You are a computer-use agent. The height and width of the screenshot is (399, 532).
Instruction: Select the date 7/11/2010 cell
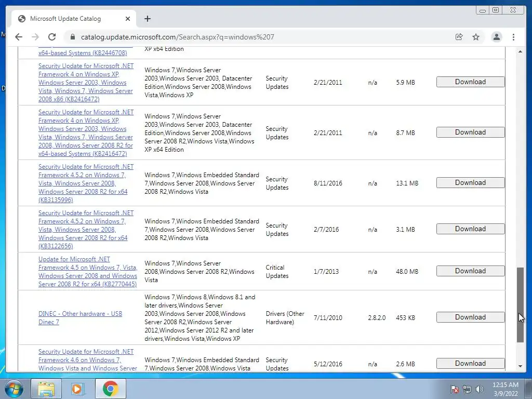point(328,318)
